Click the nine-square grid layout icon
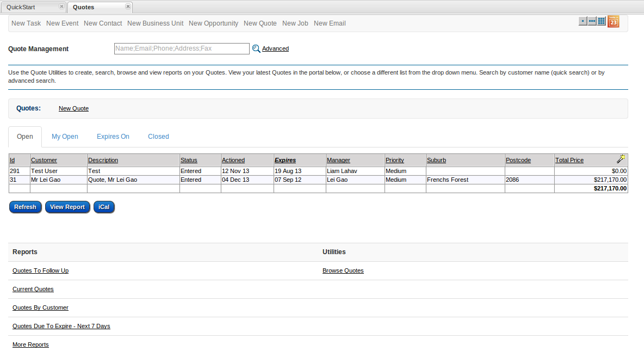The width and height of the screenshot is (644, 357). coord(602,21)
